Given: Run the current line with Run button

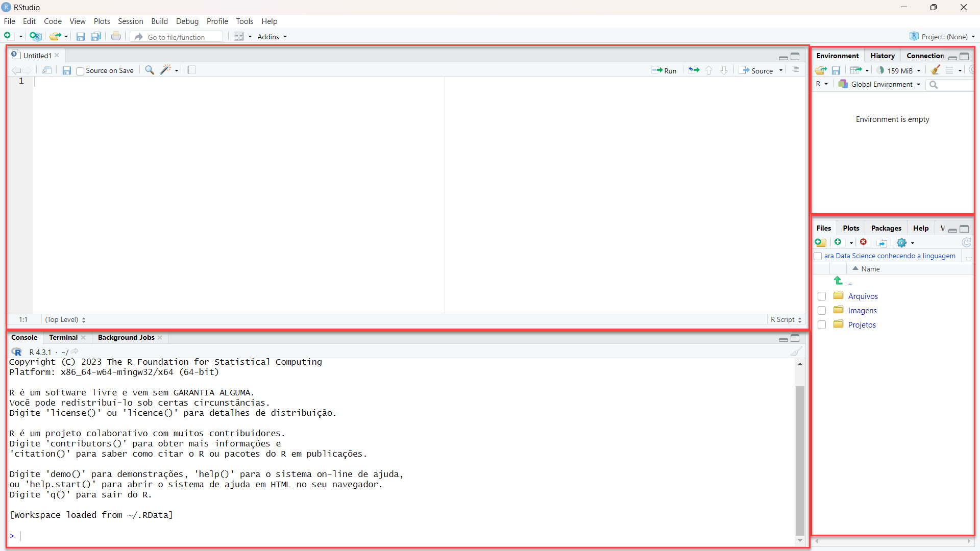Looking at the screenshot, I should click(x=664, y=70).
